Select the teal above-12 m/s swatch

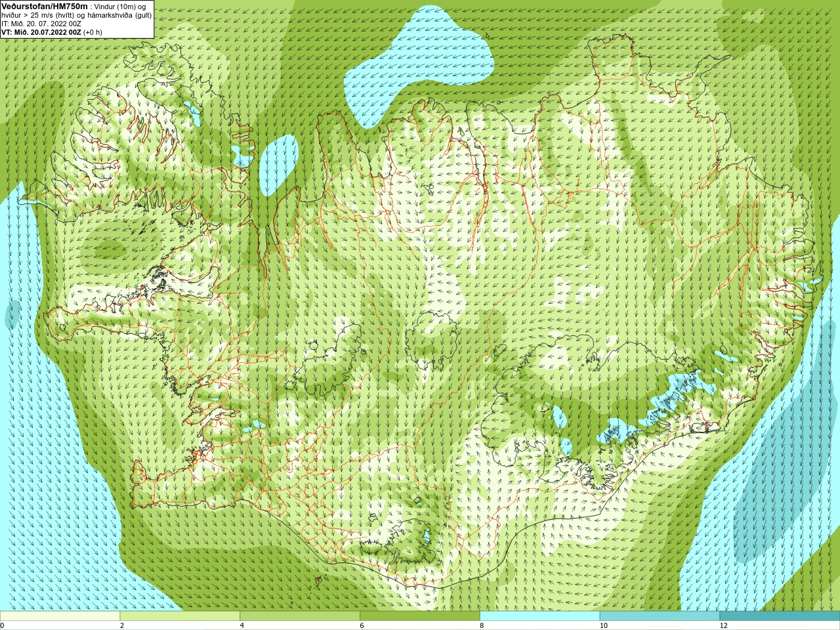pos(780,616)
